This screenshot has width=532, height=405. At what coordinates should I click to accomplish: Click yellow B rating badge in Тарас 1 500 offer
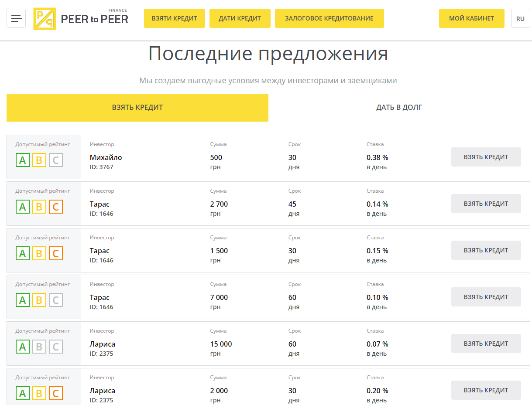point(39,254)
